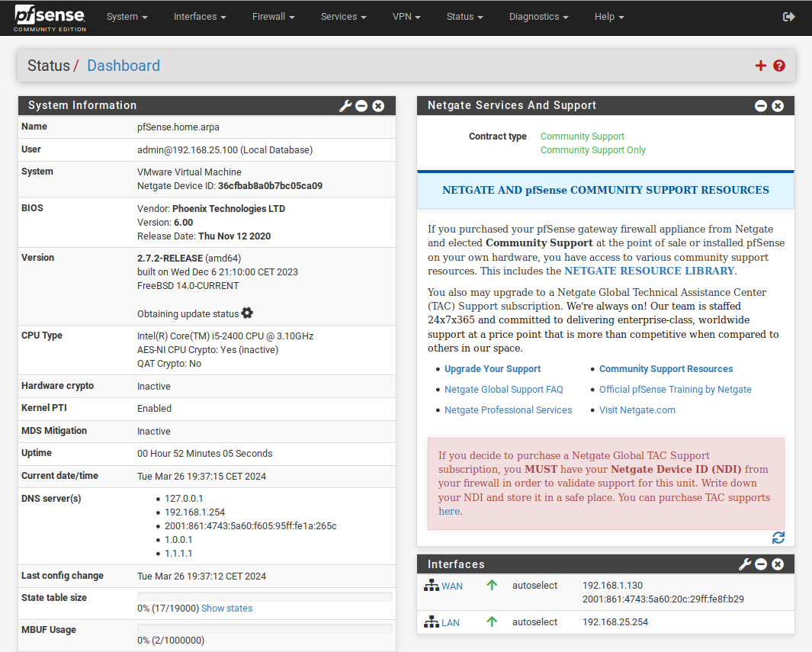
Task: Click the refresh icon in Netgate Services widget
Action: [778, 538]
